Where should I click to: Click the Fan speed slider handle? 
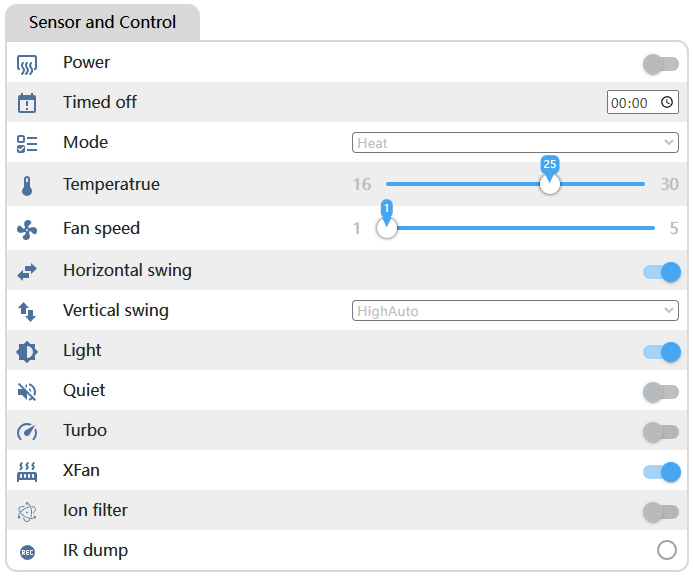(x=387, y=228)
